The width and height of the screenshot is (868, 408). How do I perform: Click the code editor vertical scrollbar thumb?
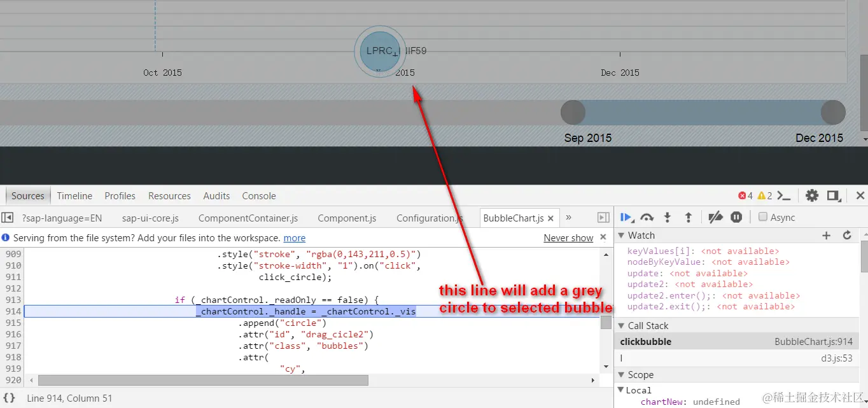click(606, 322)
